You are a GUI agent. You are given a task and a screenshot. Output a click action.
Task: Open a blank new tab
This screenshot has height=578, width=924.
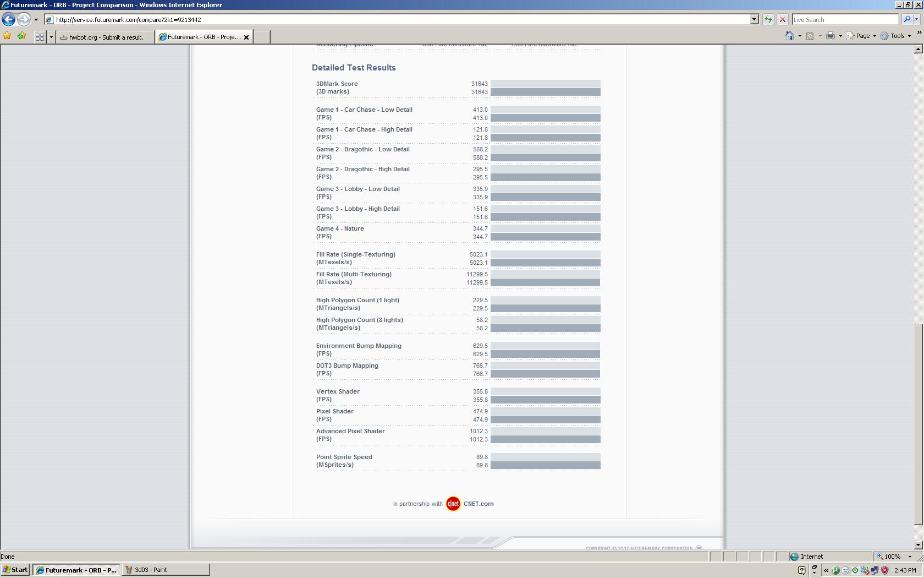point(262,37)
